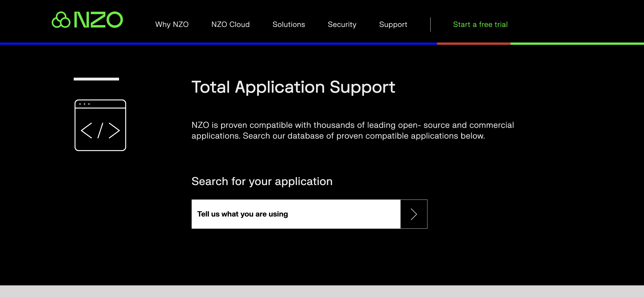Open the Support nav item
Image resolution: width=644 pixels, height=297 pixels.
[393, 24]
